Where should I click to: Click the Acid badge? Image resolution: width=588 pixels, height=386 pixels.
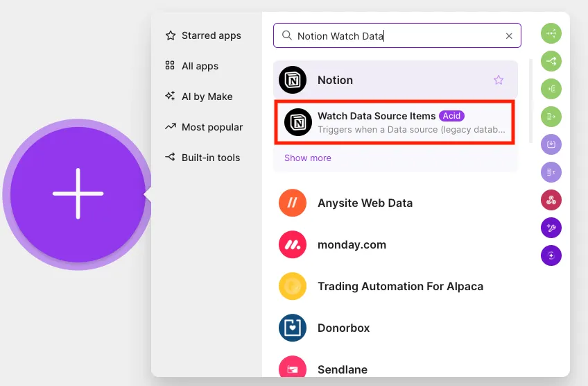click(451, 116)
